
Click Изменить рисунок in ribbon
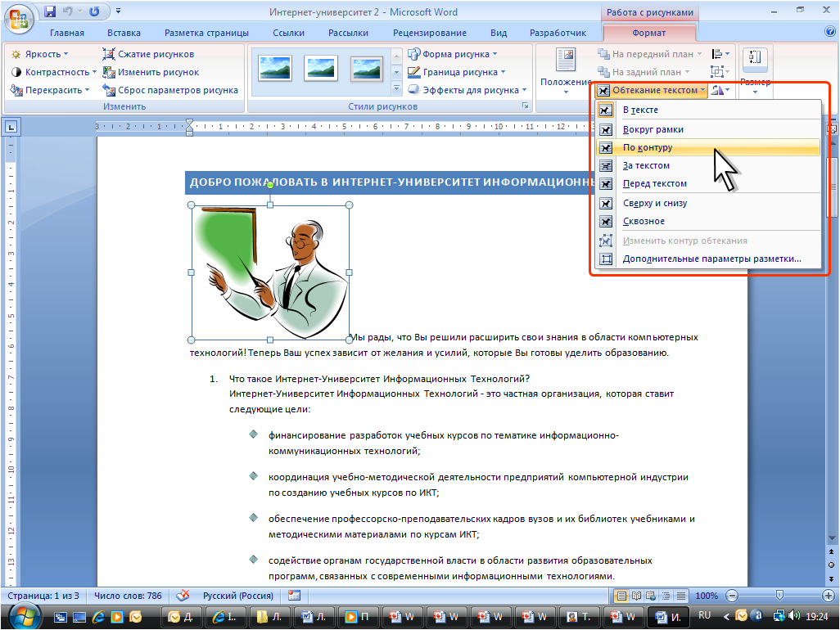[x=151, y=72]
